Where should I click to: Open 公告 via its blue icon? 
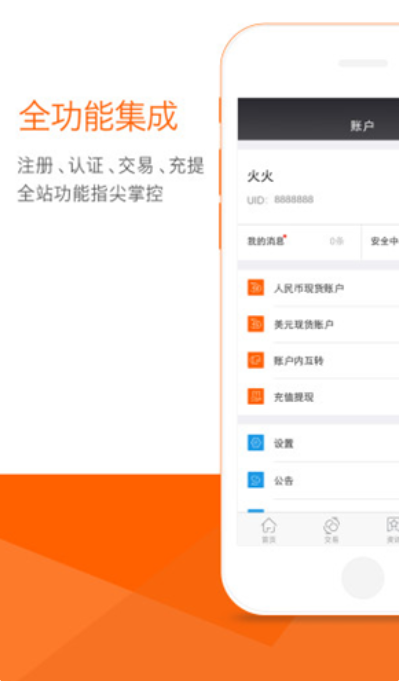point(256,480)
